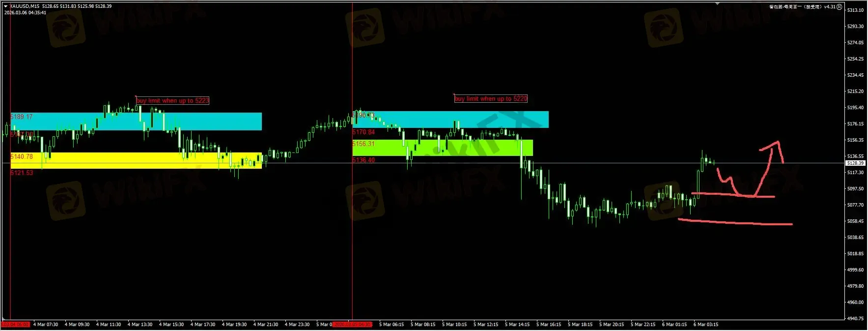Click '4 Mar 23:30' on the time axis
The height and width of the screenshot is (331, 868).
297,325
